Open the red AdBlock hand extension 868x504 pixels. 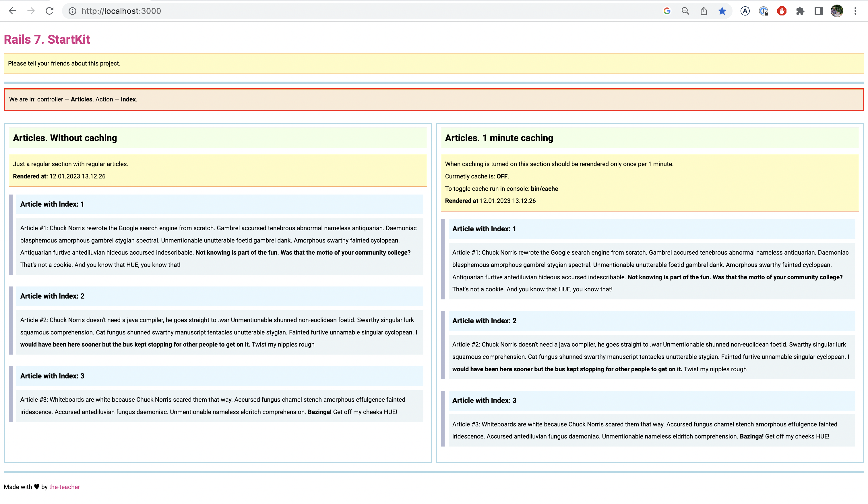coord(782,11)
